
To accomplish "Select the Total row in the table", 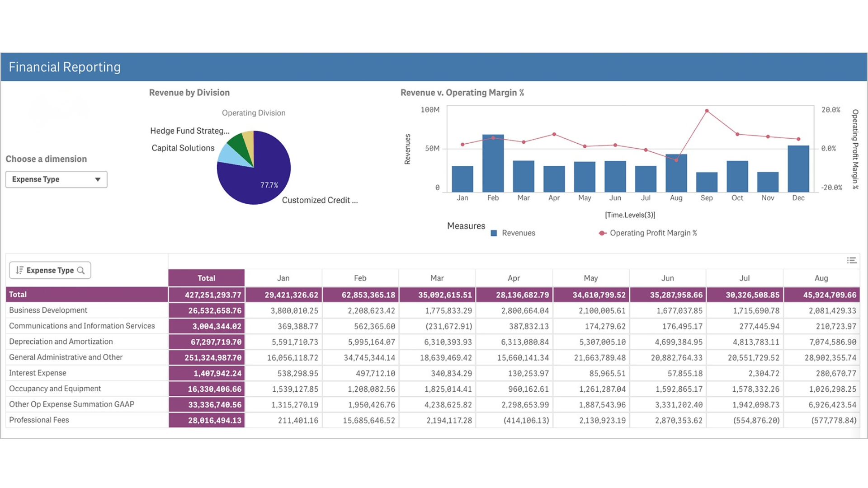I will click(19, 294).
